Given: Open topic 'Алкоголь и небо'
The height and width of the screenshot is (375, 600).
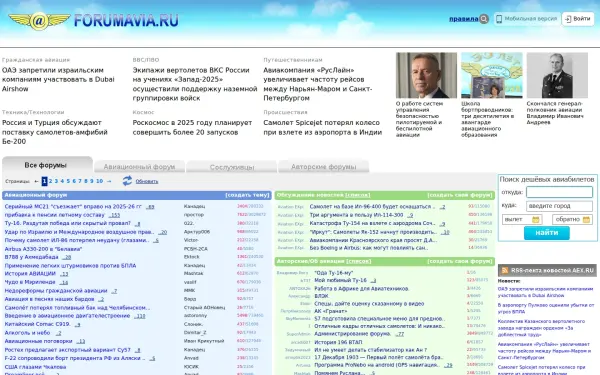Looking at the screenshot, I should click(27, 333).
